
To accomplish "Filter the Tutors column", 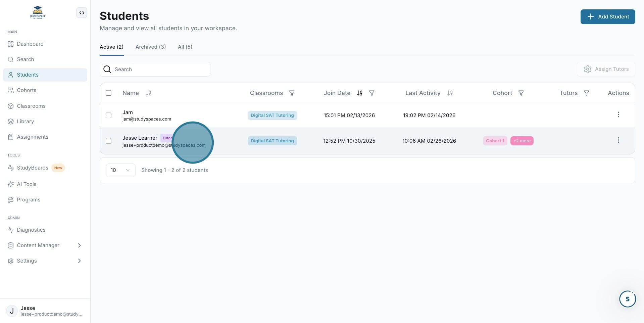I will click(586, 93).
